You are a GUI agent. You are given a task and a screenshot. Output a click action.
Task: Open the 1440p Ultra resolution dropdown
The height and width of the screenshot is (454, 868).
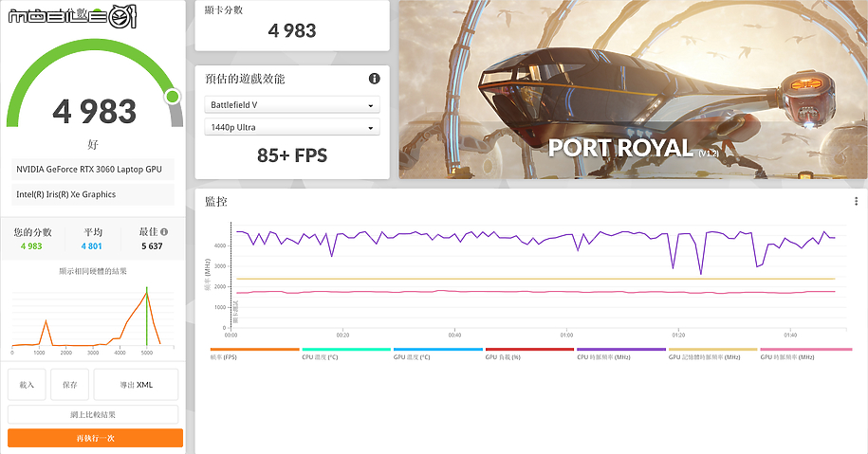click(x=292, y=127)
